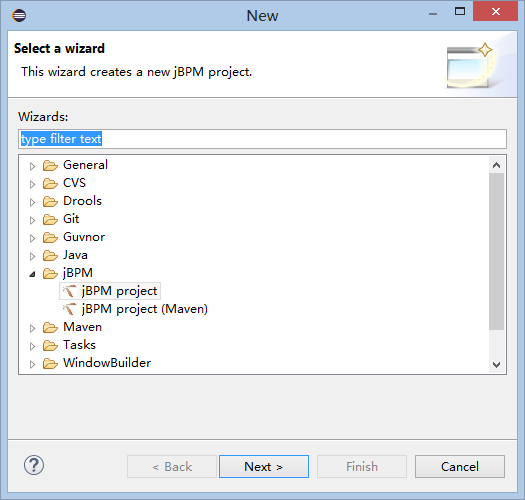The width and height of the screenshot is (525, 500).
Task: Click the disabled Back button
Action: point(172,467)
